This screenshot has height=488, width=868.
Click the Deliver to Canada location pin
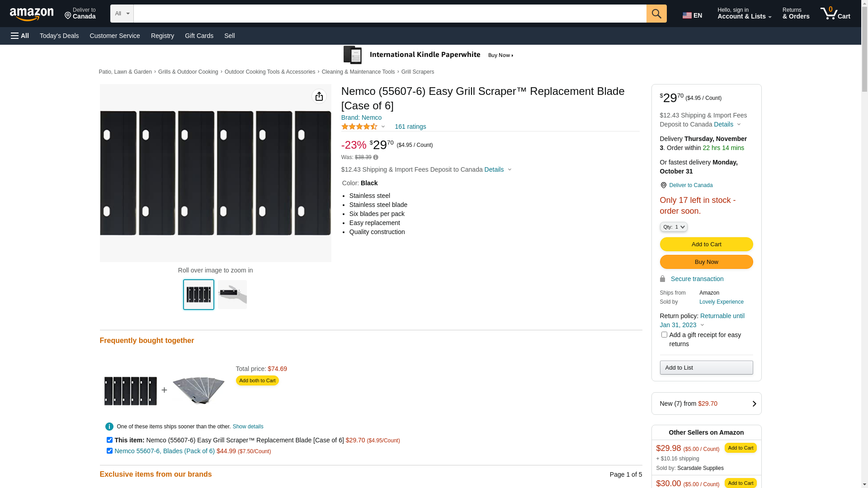(x=663, y=185)
